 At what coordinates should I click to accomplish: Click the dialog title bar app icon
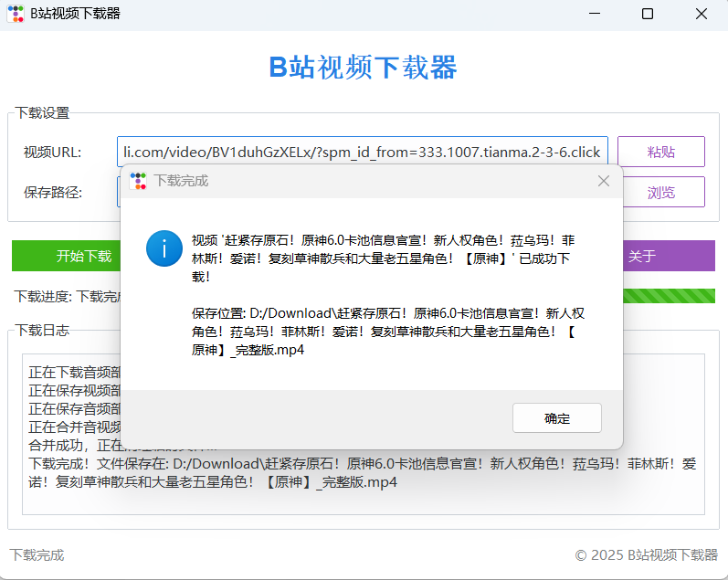138,181
